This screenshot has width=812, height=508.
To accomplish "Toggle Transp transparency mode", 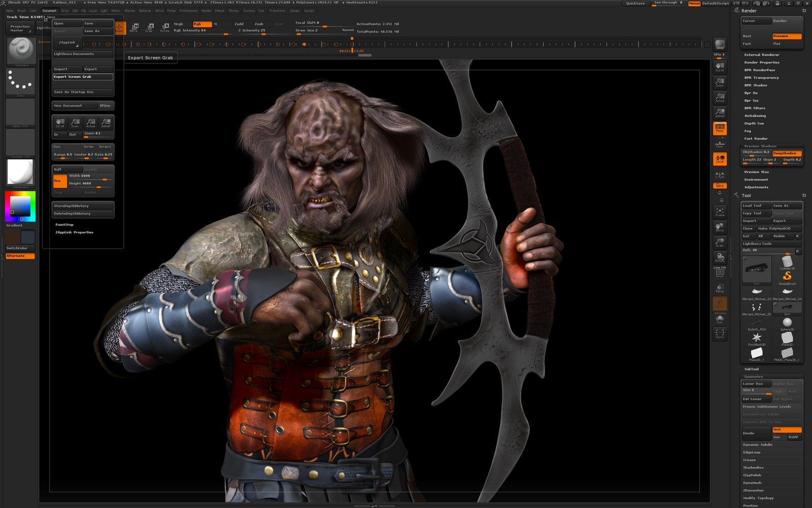I will [x=720, y=288].
